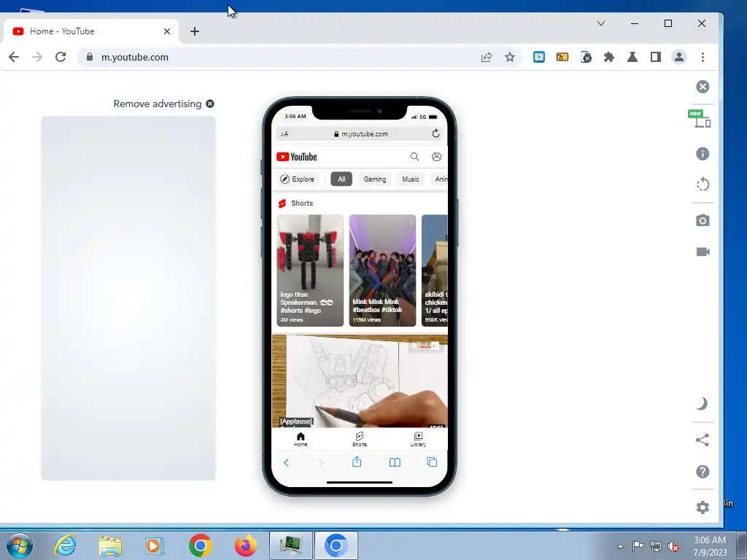Select the All filter chip
The width and height of the screenshot is (747, 560).
(341, 179)
